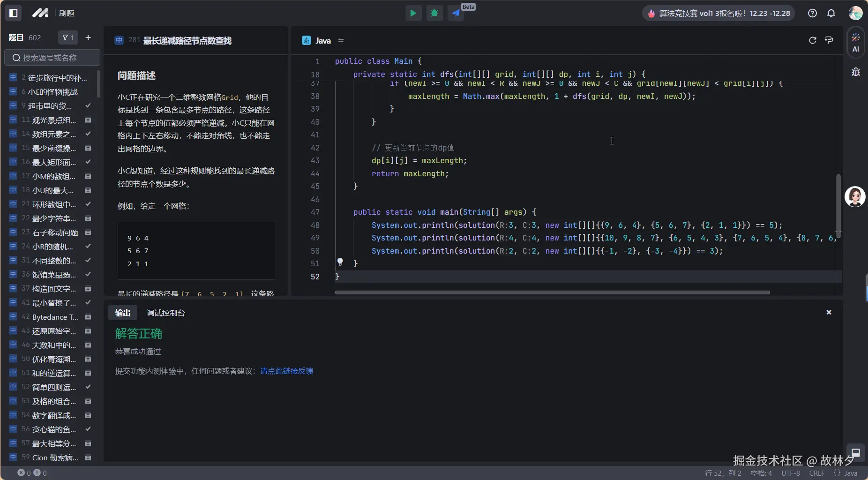
Task: Open the notifications bell
Action: [831, 13]
